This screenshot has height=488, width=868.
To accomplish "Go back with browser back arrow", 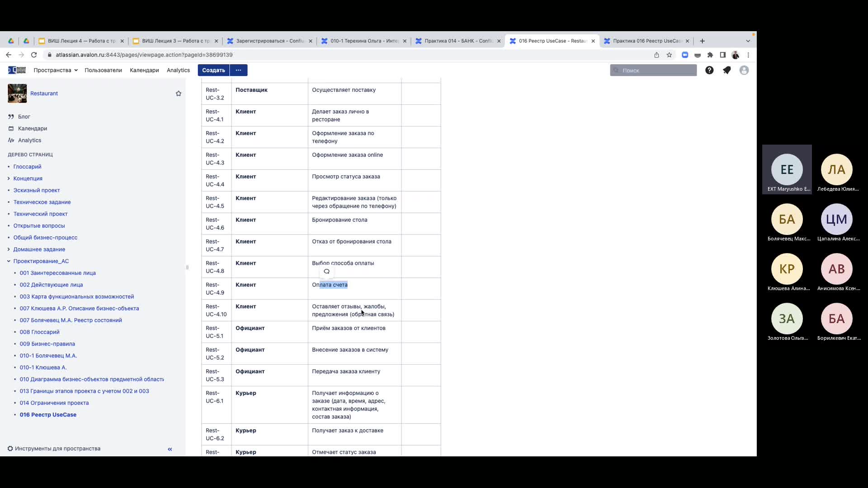I will [x=9, y=55].
